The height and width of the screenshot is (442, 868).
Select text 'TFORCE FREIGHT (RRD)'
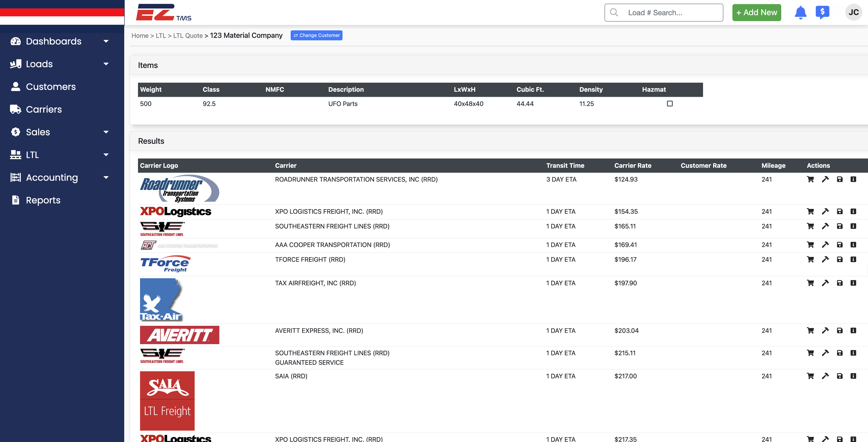click(310, 259)
